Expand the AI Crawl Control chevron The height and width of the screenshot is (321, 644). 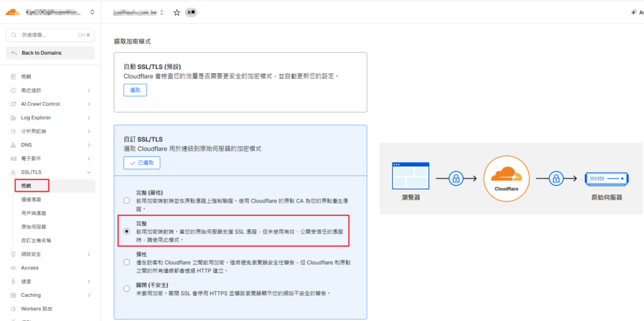coord(89,104)
